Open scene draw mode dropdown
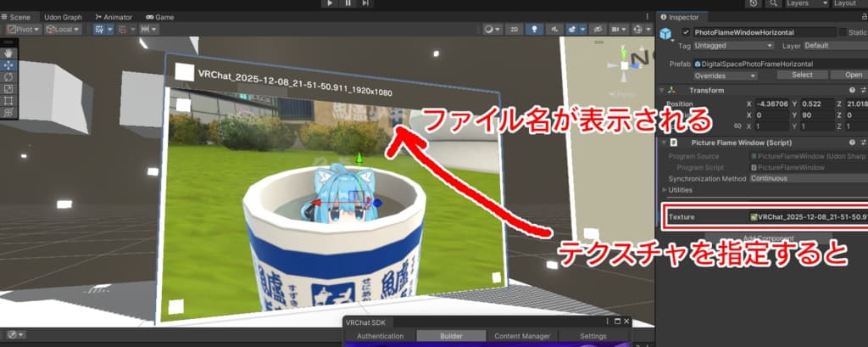This screenshot has height=347, width=868. [x=492, y=30]
